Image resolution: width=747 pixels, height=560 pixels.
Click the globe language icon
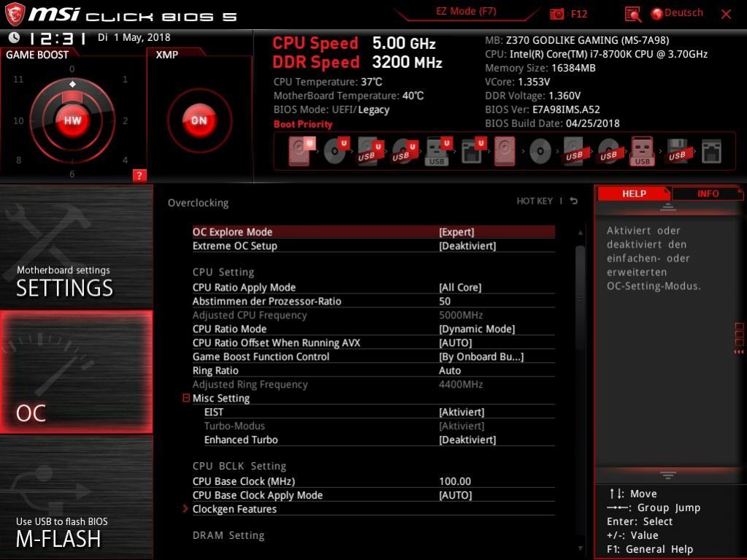(657, 14)
